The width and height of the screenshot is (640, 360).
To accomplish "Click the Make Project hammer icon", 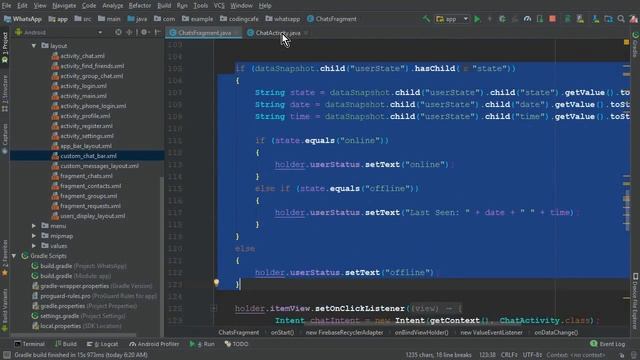I will click(426, 19).
